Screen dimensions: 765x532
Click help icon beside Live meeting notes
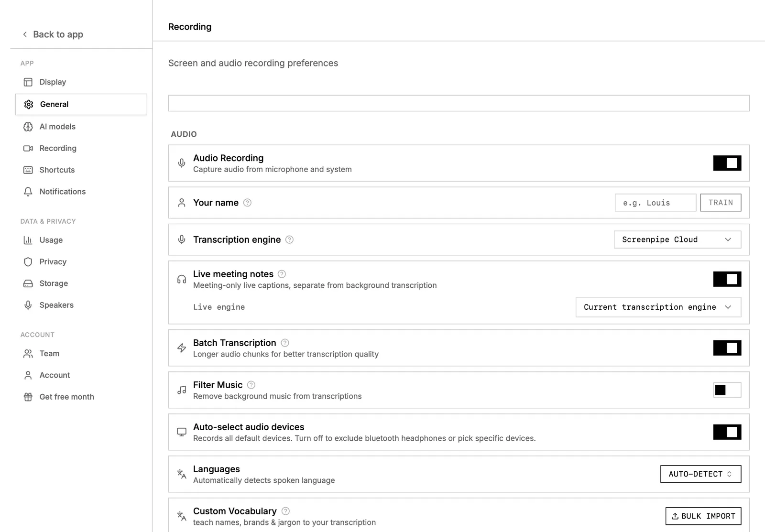(282, 274)
